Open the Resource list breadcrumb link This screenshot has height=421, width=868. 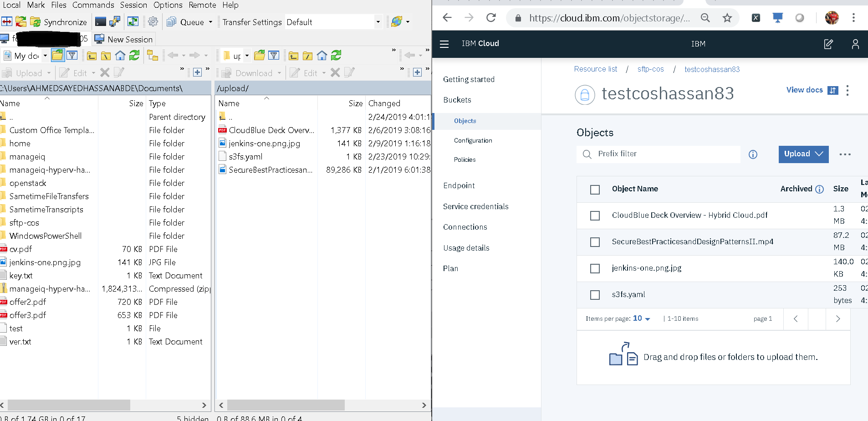click(596, 69)
